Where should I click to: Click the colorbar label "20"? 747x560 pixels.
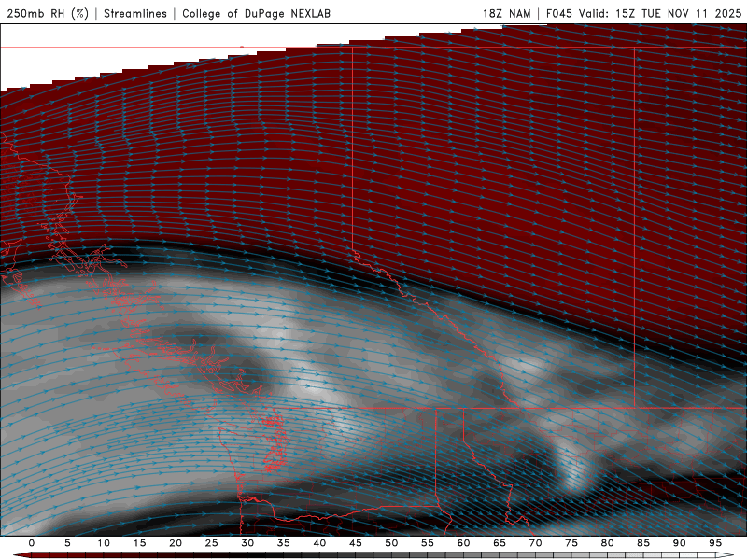tap(176, 543)
